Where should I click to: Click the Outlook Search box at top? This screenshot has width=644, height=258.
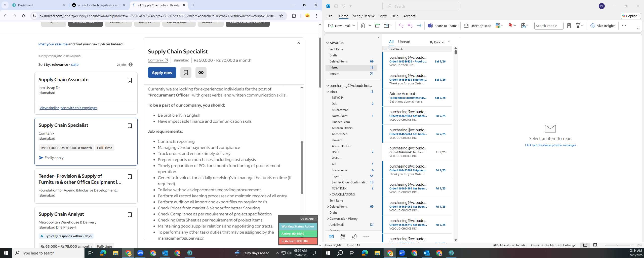pos(421,6)
